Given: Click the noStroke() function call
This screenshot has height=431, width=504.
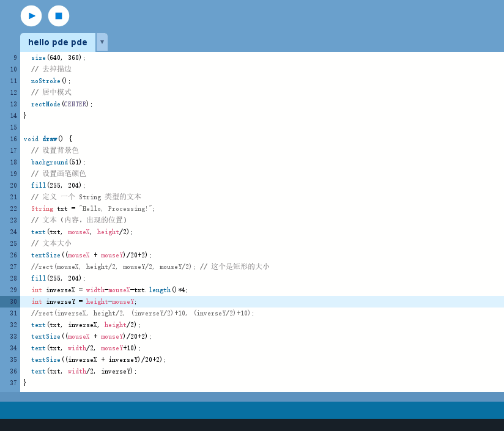Looking at the screenshot, I should point(50,81).
